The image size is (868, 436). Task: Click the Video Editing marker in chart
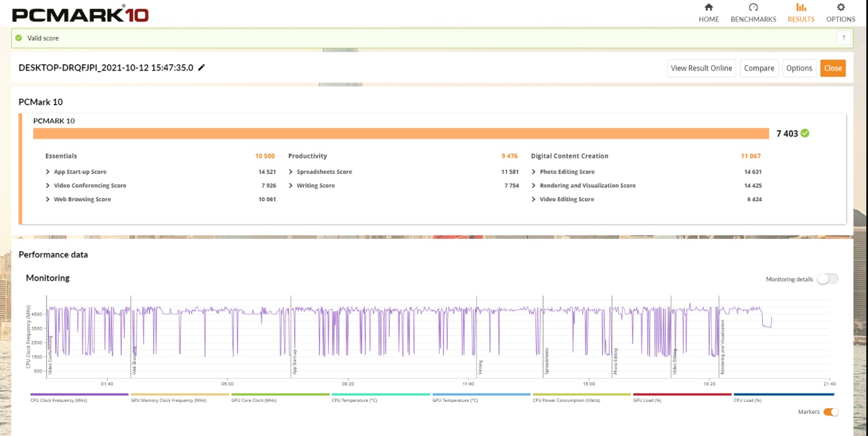tap(675, 361)
